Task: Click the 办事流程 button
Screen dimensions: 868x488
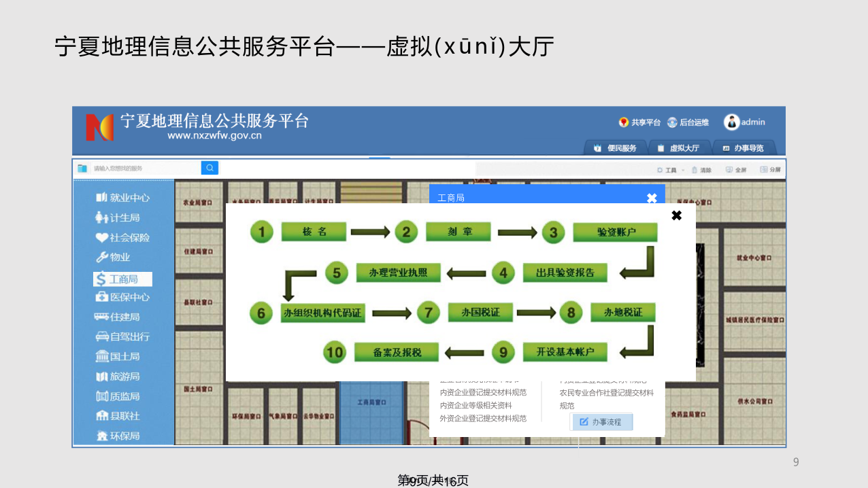Action: click(601, 422)
